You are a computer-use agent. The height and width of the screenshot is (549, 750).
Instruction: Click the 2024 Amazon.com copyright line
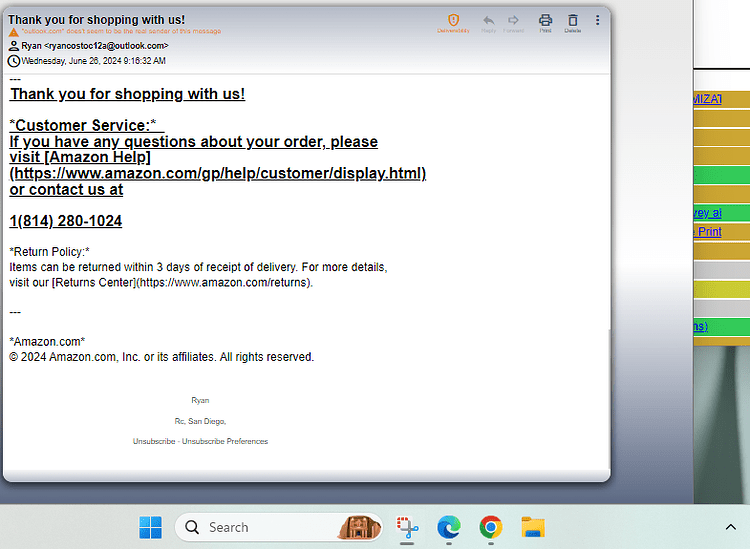(x=162, y=357)
